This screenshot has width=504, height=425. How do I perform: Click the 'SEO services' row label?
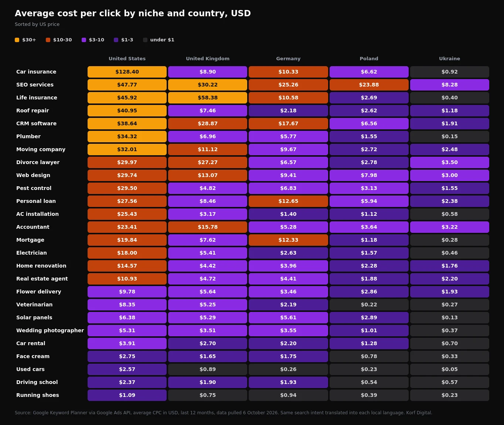(35, 85)
